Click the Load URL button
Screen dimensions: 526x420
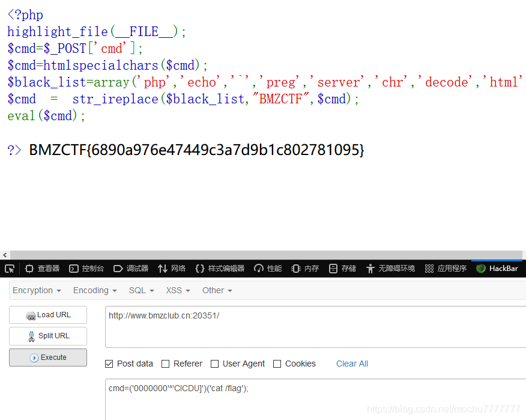click(48, 315)
